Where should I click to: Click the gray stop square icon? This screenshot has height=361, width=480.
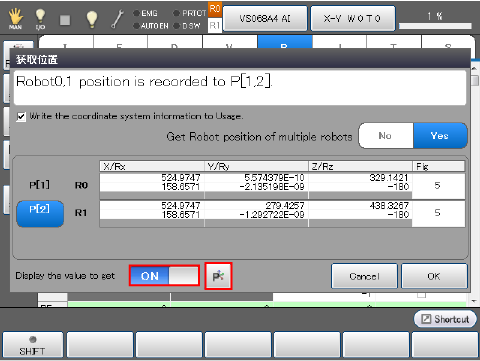pos(65,20)
